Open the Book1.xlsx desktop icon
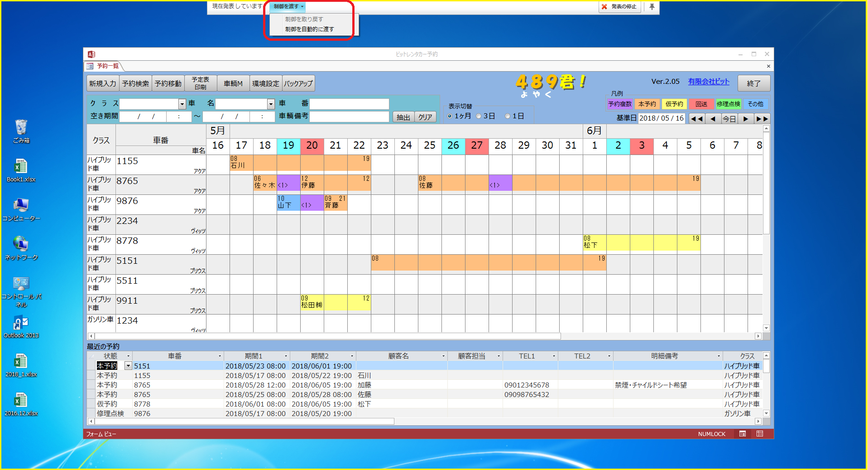The height and width of the screenshot is (470, 868). point(21,170)
